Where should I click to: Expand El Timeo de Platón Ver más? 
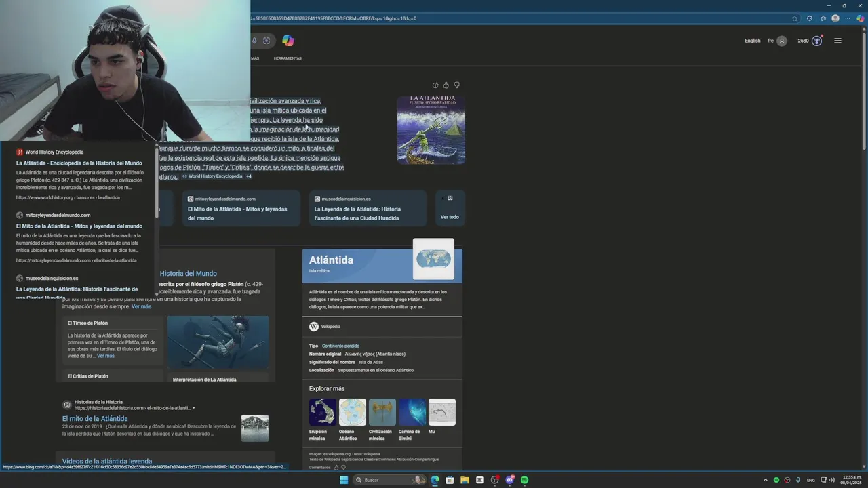tap(106, 356)
